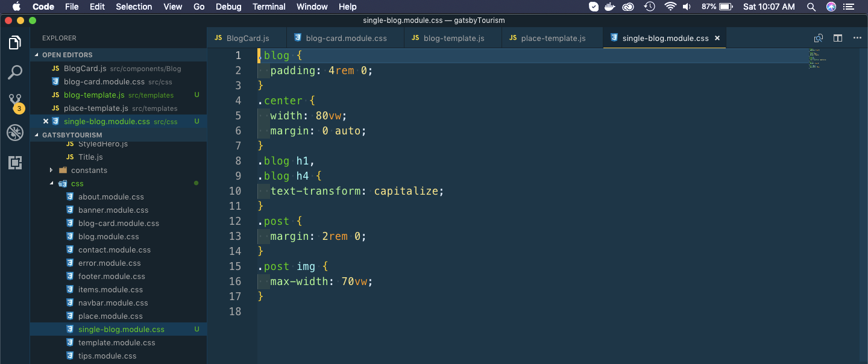Switch to the blog-card.module.css tab
The image size is (868, 364).
coord(345,38)
